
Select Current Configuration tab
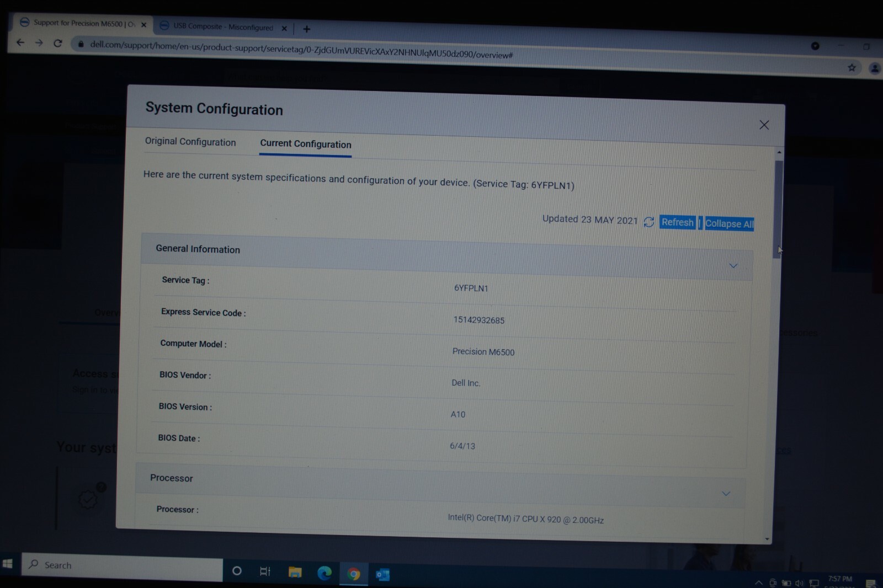(x=306, y=144)
